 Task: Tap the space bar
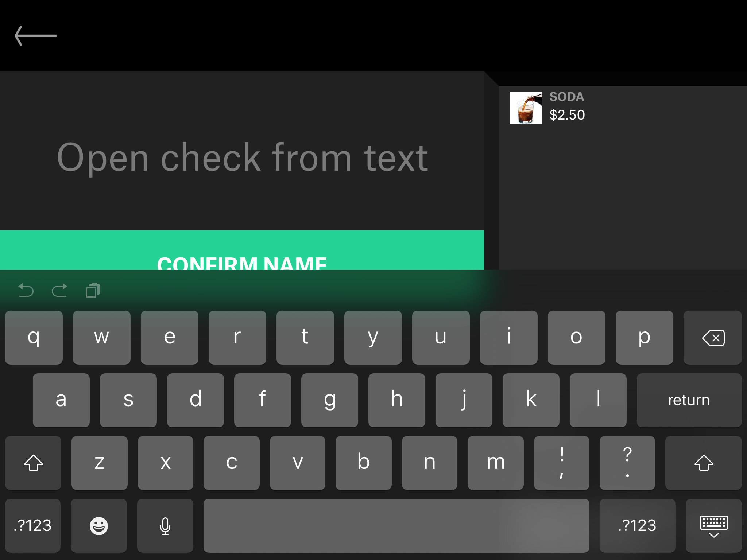396,526
